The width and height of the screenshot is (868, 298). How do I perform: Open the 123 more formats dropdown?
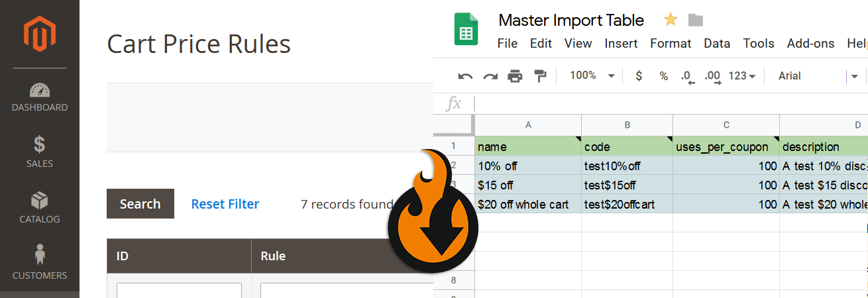pos(742,76)
